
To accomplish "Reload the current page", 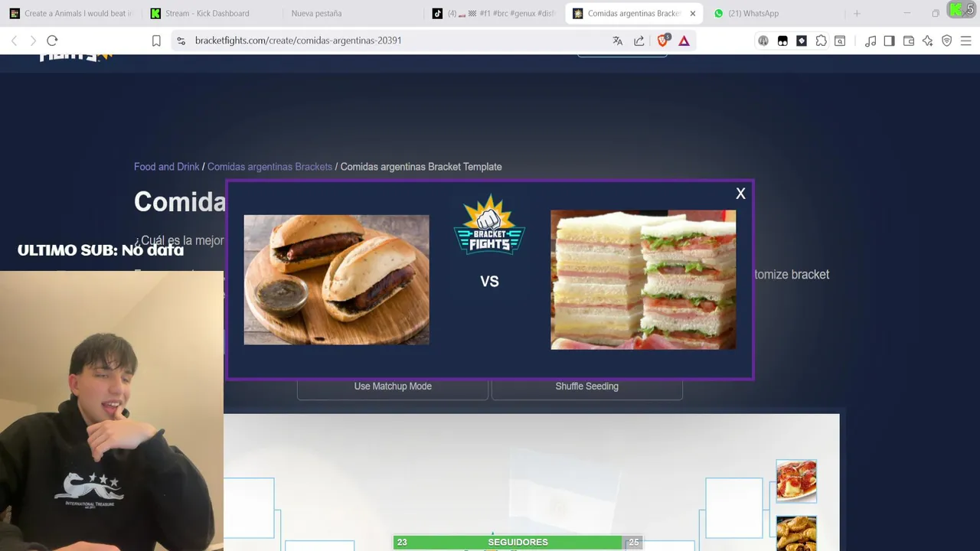I will coord(52,41).
